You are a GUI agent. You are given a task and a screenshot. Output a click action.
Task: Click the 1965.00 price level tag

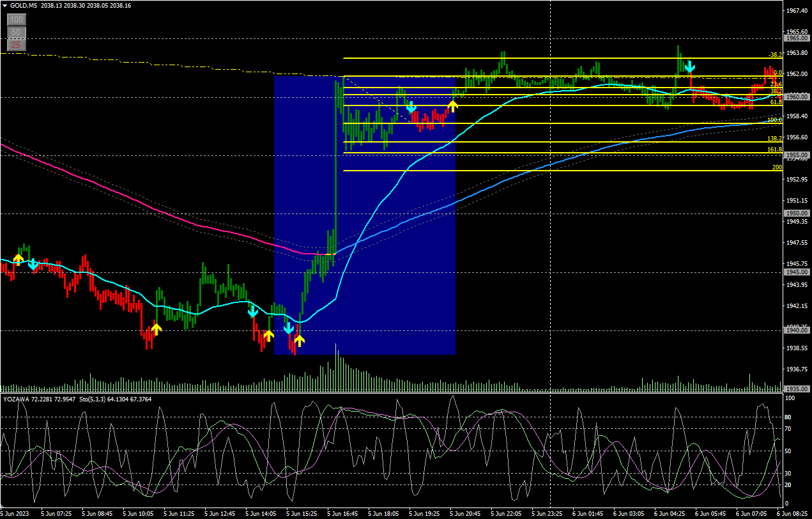click(x=796, y=38)
